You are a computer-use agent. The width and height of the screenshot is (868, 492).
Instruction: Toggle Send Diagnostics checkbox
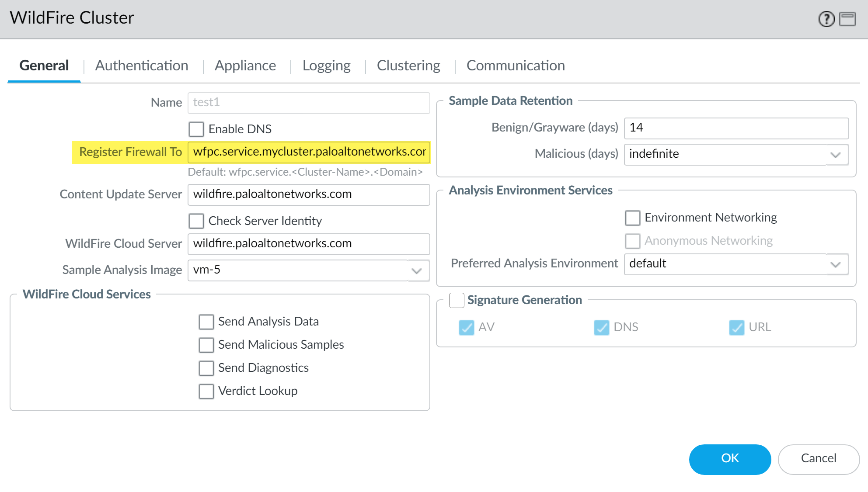pos(206,368)
